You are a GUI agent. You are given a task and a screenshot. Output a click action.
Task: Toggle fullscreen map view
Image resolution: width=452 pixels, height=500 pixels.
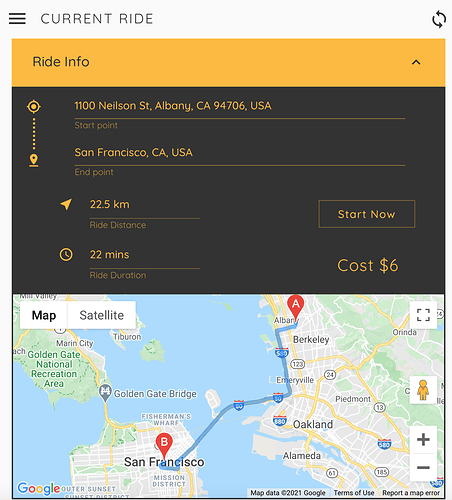pyautogui.click(x=423, y=315)
